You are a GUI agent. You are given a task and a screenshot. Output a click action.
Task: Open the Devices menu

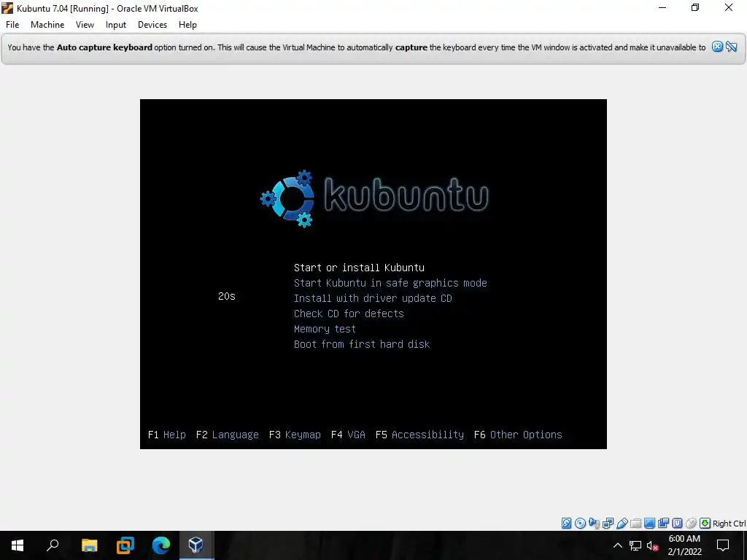152,25
